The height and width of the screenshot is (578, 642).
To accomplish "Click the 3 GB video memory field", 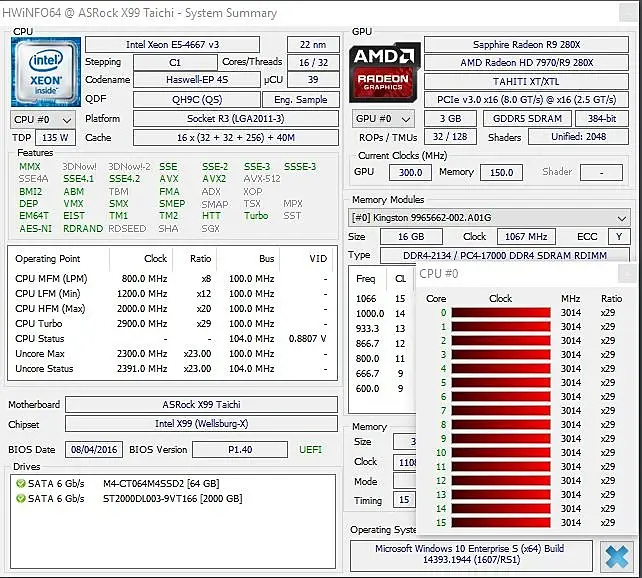I will (450, 119).
